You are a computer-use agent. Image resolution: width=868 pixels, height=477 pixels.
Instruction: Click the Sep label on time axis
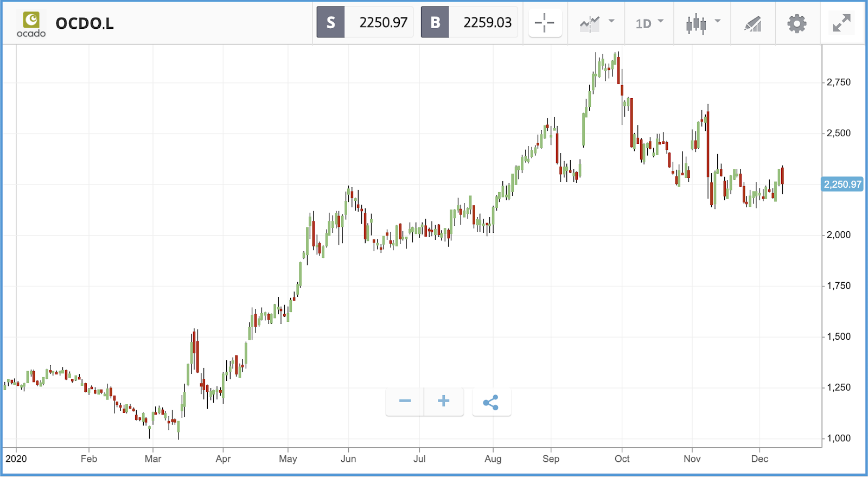tap(551, 459)
